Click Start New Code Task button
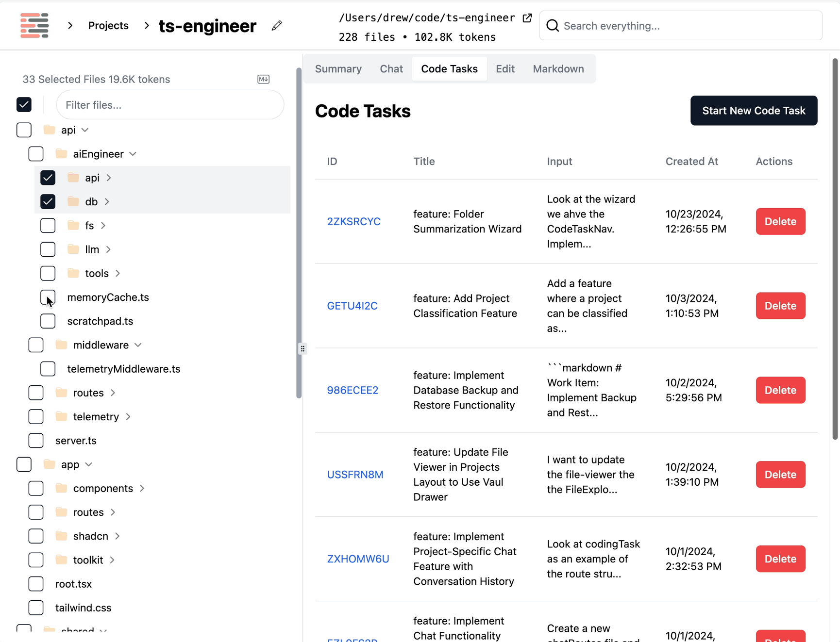The width and height of the screenshot is (840, 642). (753, 111)
